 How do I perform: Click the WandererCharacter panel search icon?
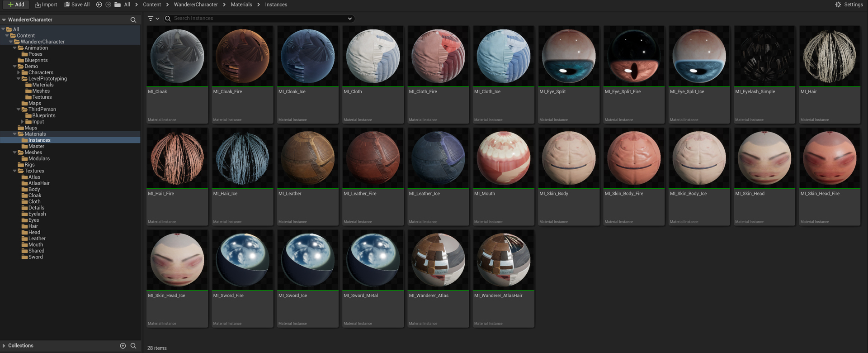(133, 20)
